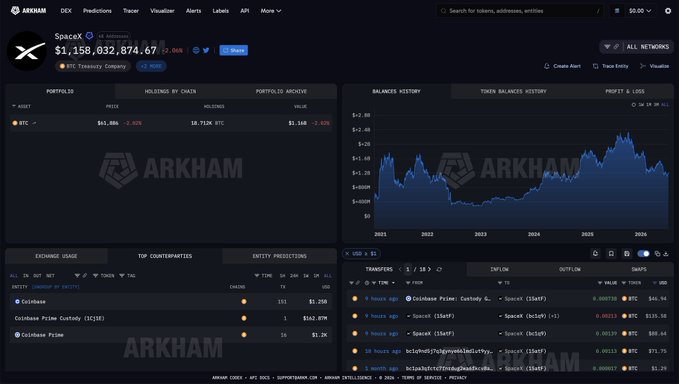Click the transfers page number 1 field
Screen dimensions: 679x384
[407, 269]
